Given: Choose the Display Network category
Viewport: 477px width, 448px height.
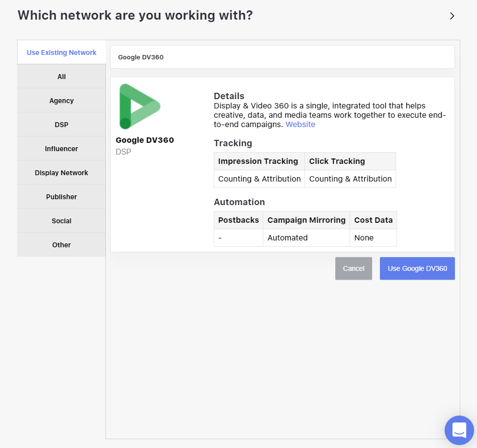Looking at the screenshot, I should coord(61,173).
